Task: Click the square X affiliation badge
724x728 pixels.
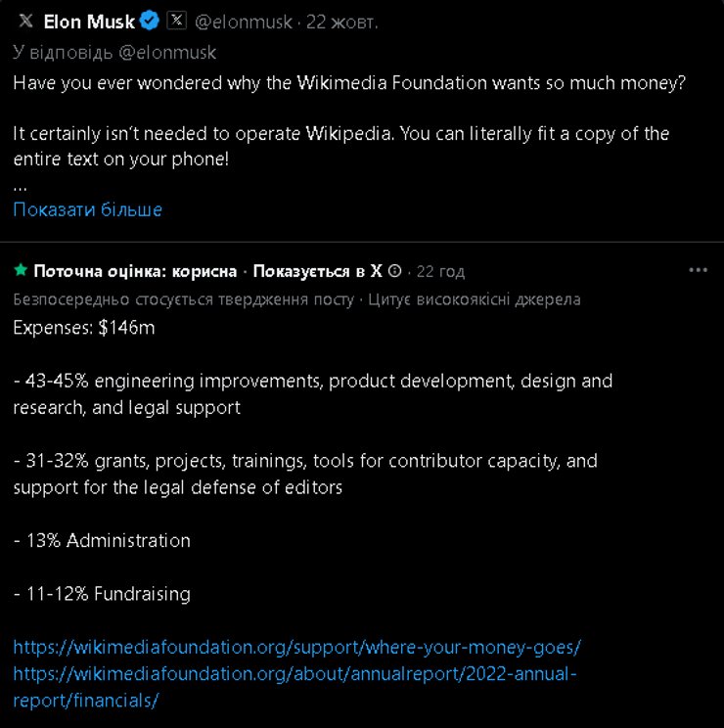Action: [x=176, y=21]
